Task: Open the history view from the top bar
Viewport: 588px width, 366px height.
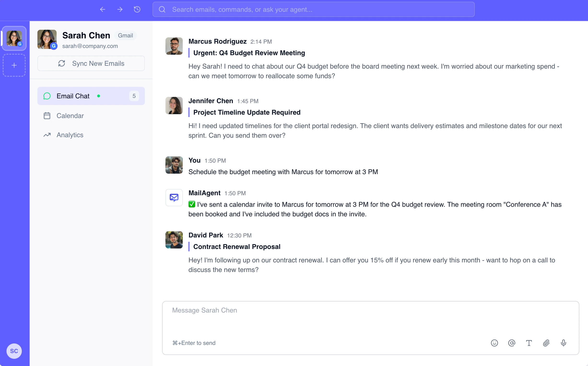Action: tap(137, 9)
